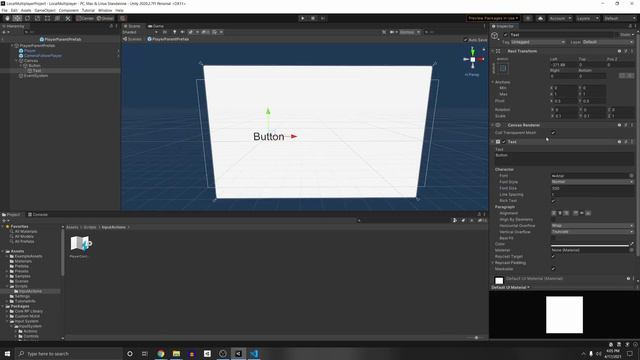Toggle Maskable checkbox
The height and width of the screenshot is (360, 640).
point(553,269)
